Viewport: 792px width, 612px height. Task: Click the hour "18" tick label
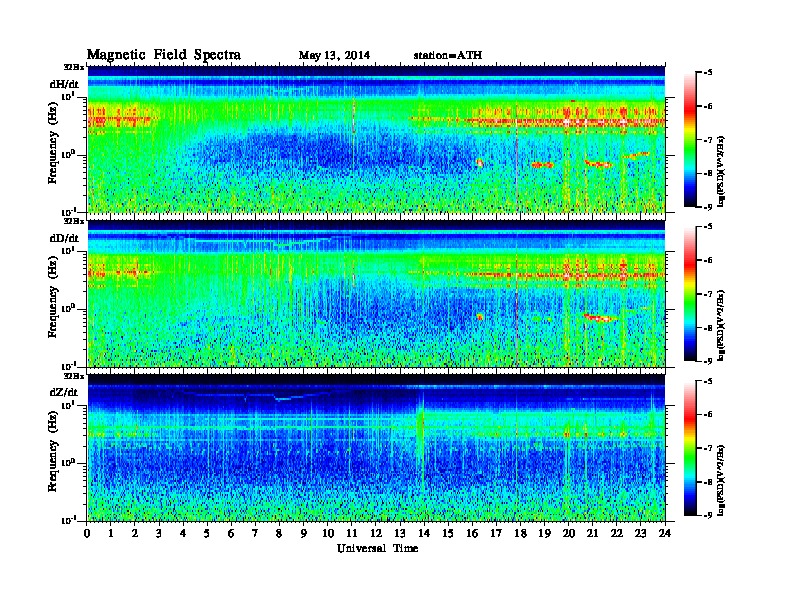[x=520, y=534]
